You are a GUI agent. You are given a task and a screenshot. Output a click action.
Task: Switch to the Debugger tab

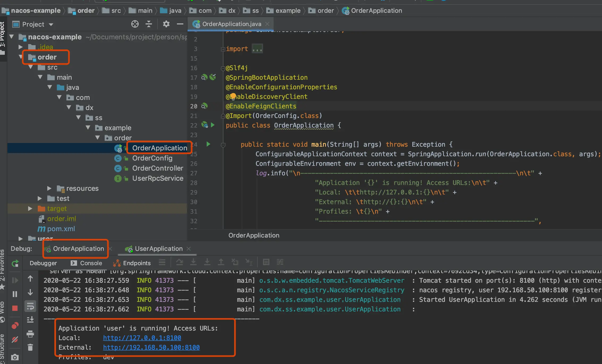coord(43,263)
